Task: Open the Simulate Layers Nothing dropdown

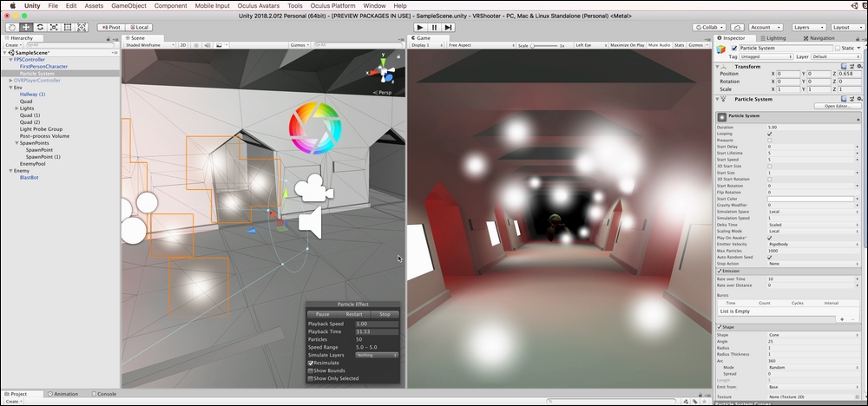Action: 377,355
